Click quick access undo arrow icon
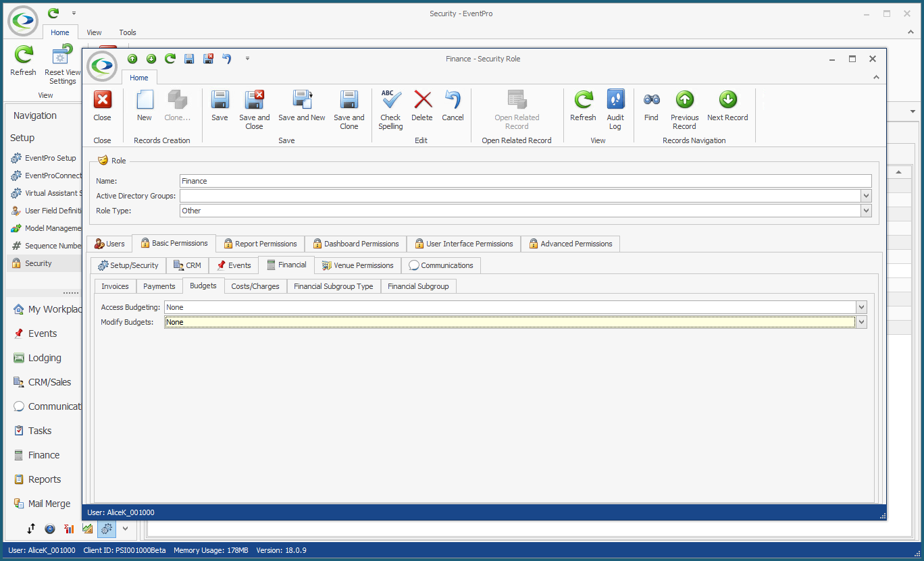 coord(227,59)
